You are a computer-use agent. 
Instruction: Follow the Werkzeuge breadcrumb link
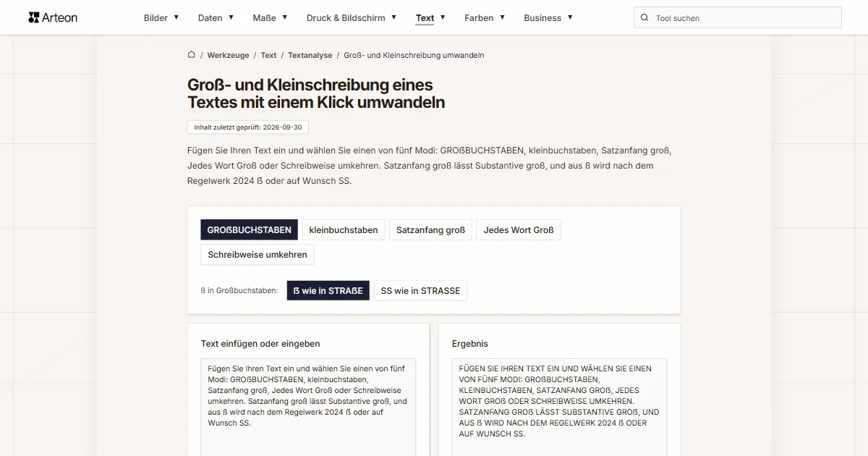pos(228,55)
